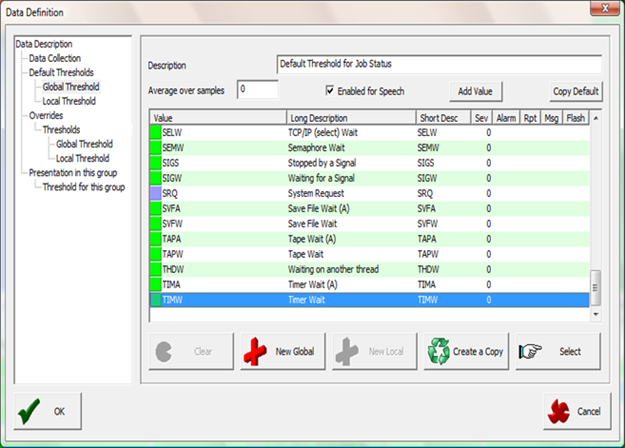
Task: Click the recycle Create a Copy icon
Action: point(439,352)
